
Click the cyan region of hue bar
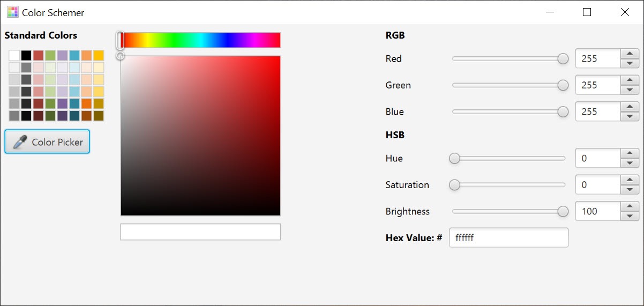pyautogui.click(x=201, y=40)
